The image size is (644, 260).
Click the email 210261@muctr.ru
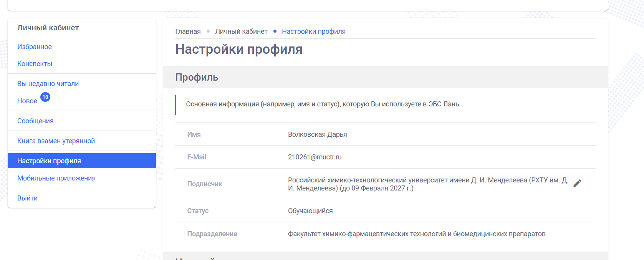(x=315, y=157)
